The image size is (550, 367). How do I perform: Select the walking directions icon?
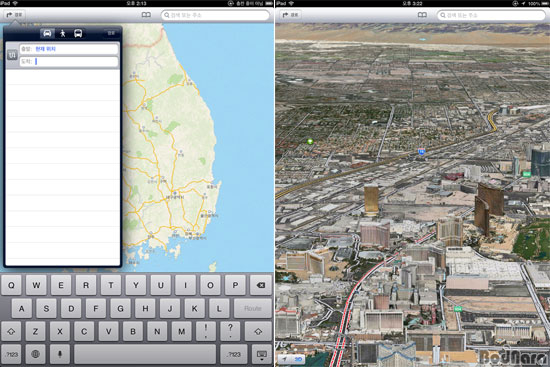(63, 33)
